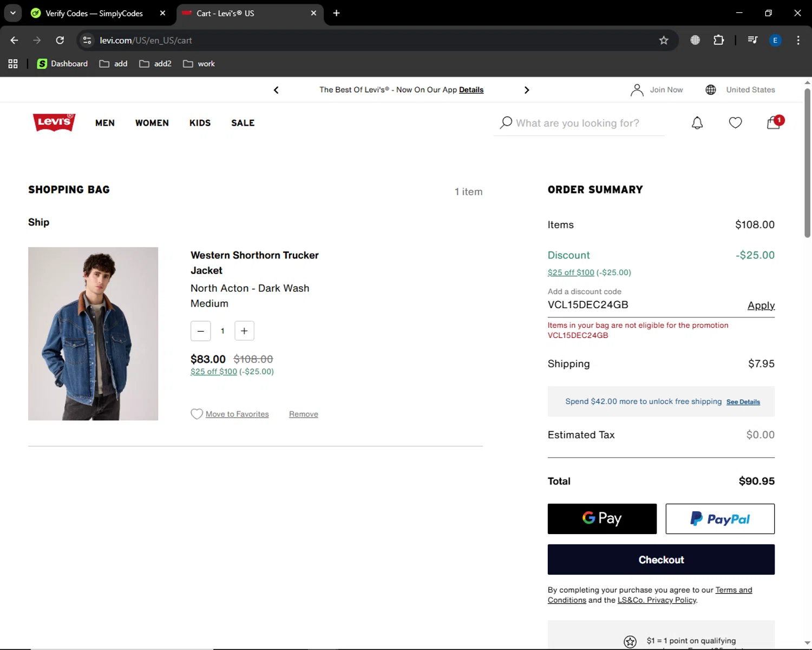
Task: Click the page vertical scrollbar
Action: [x=807, y=163]
